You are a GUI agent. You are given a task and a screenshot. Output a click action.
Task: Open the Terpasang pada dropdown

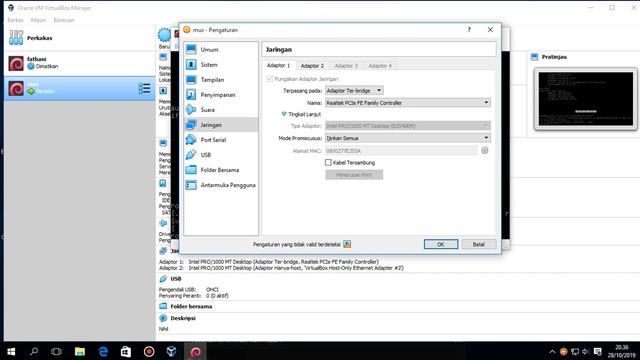click(x=354, y=91)
